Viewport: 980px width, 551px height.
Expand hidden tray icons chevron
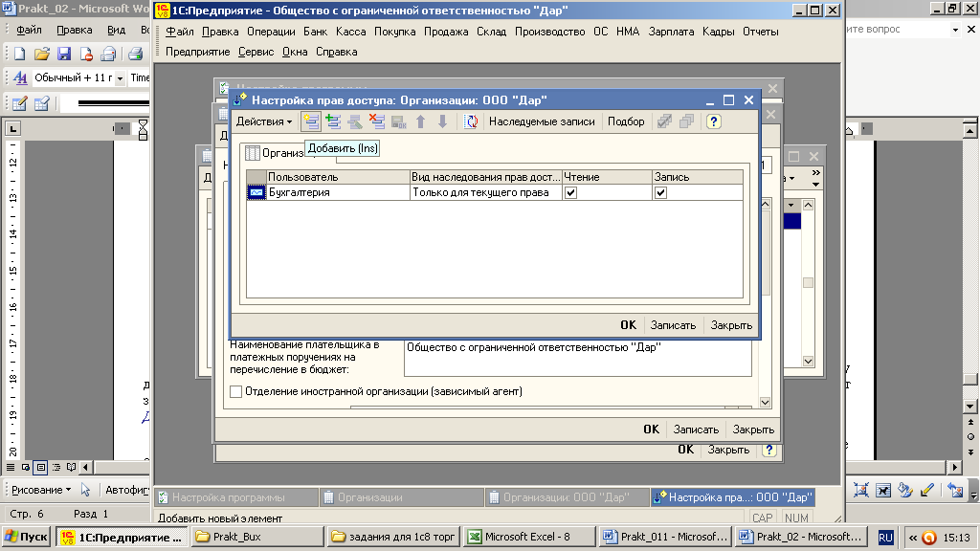[x=912, y=538]
